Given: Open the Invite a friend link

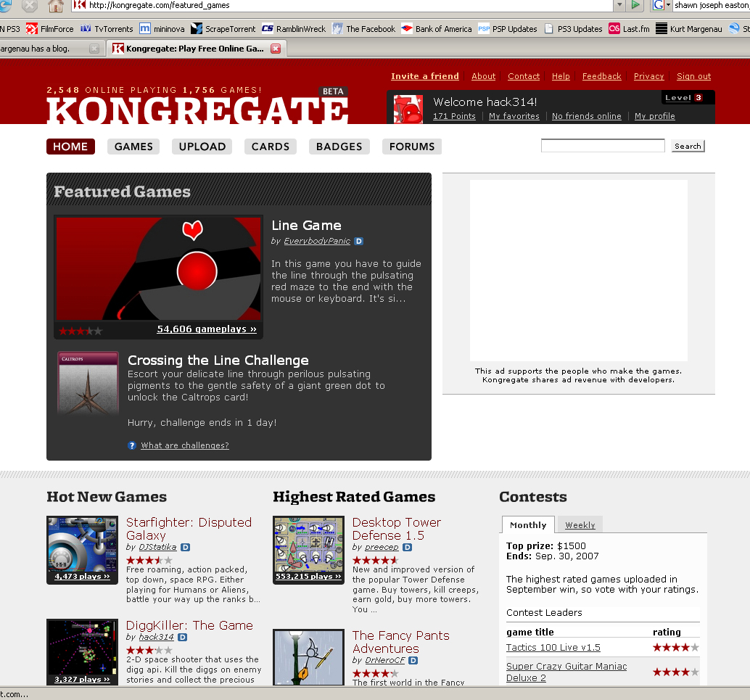Looking at the screenshot, I should pyautogui.click(x=425, y=76).
